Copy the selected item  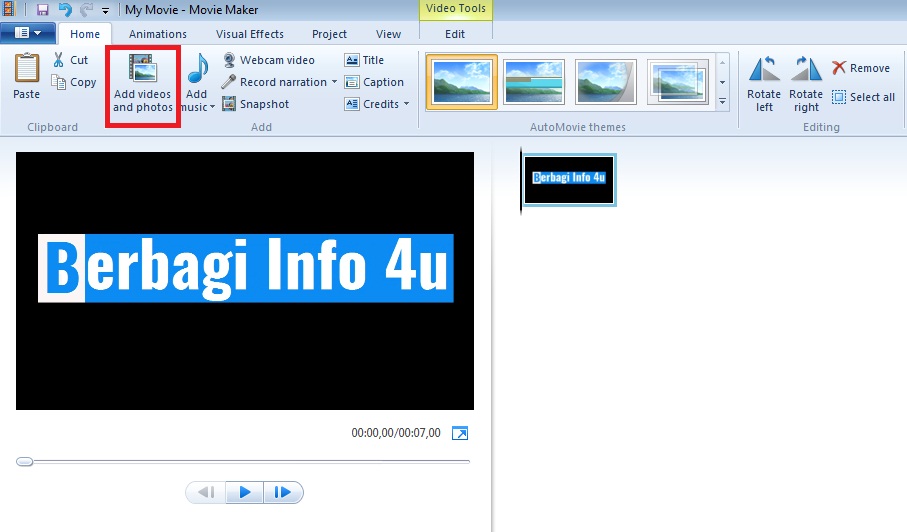point(73,82)
